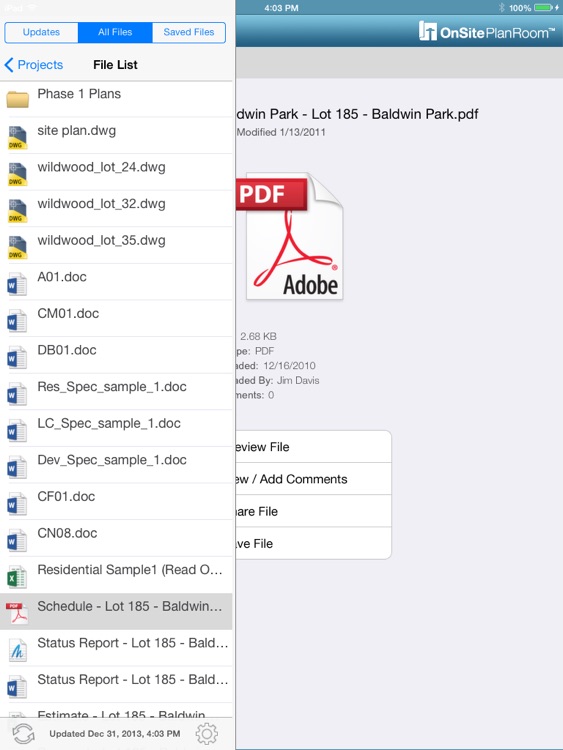This screenshot has height=750, width=563.
Task: Click the Updated Dec 31, 2013 status text
Action: pos(115,734)
